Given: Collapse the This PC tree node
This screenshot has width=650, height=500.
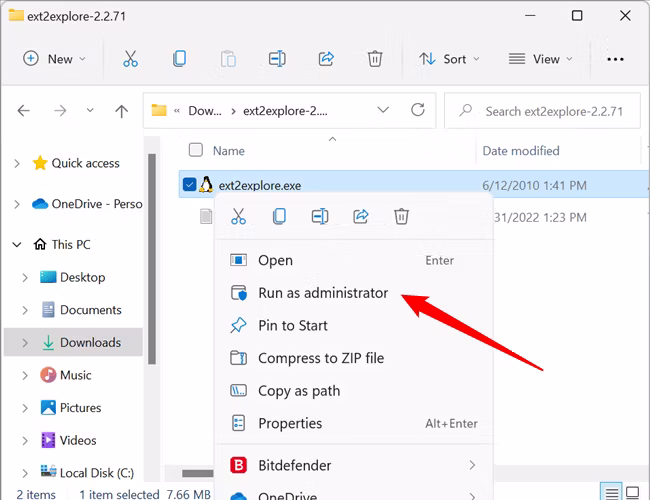Looking at the screenshot, I should coord(17,245).
